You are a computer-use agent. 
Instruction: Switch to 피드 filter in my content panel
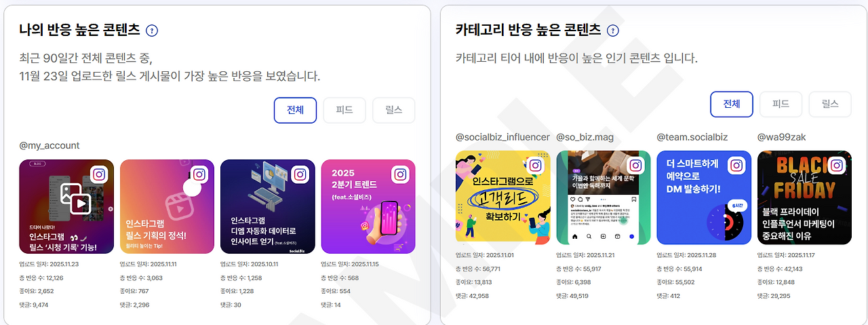[x=344, y=110]
